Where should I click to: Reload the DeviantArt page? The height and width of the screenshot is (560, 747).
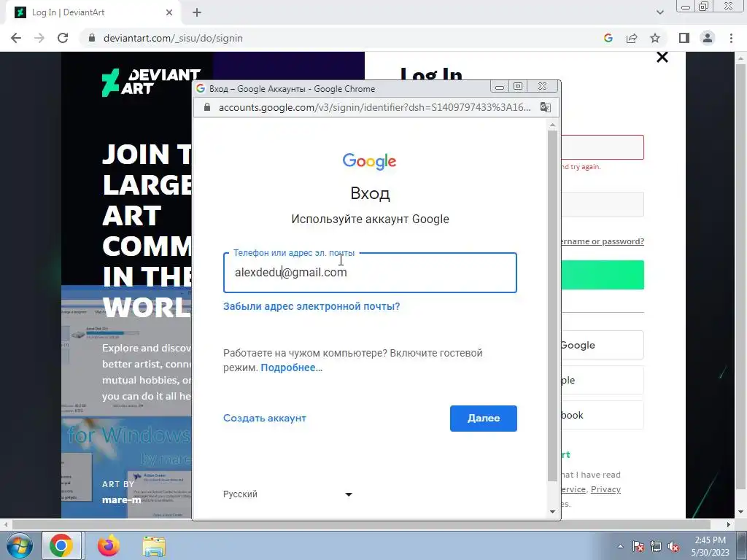coord(63,38)
